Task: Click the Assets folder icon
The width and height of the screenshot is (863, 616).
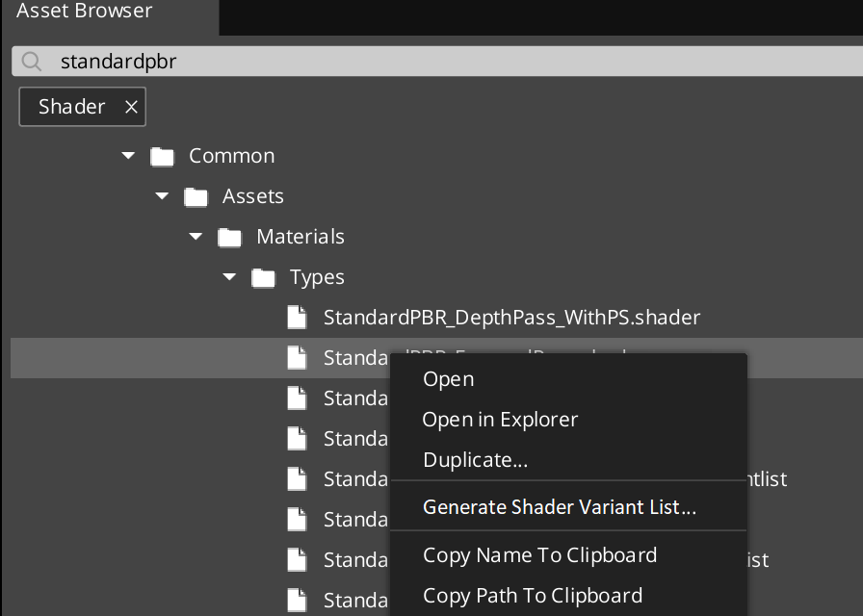Action: coord(196,195)
